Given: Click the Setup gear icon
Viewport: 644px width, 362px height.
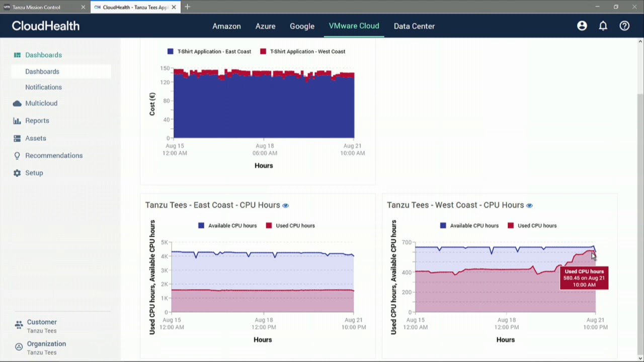Looking at the screenshot, I should click(x=17, y=173).
